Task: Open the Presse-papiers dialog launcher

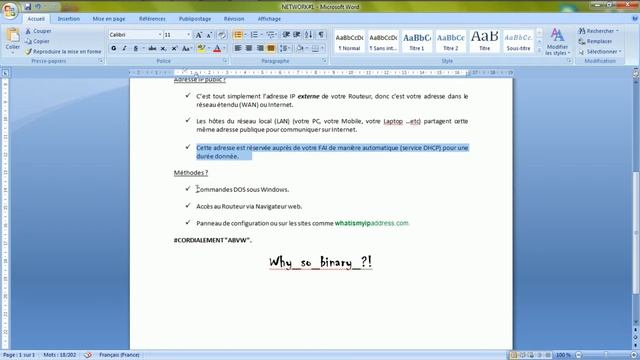Action: tap(100, 61)
